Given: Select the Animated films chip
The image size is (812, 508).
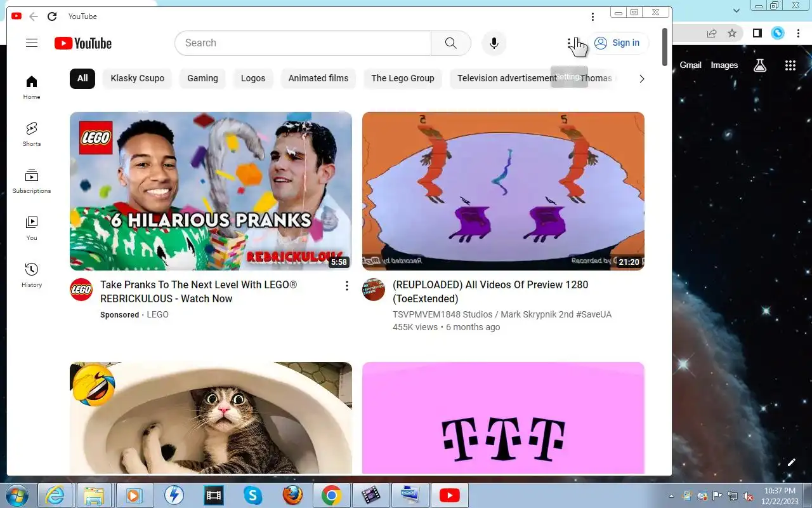Looking at the screenshot, I should click(318, 78).
